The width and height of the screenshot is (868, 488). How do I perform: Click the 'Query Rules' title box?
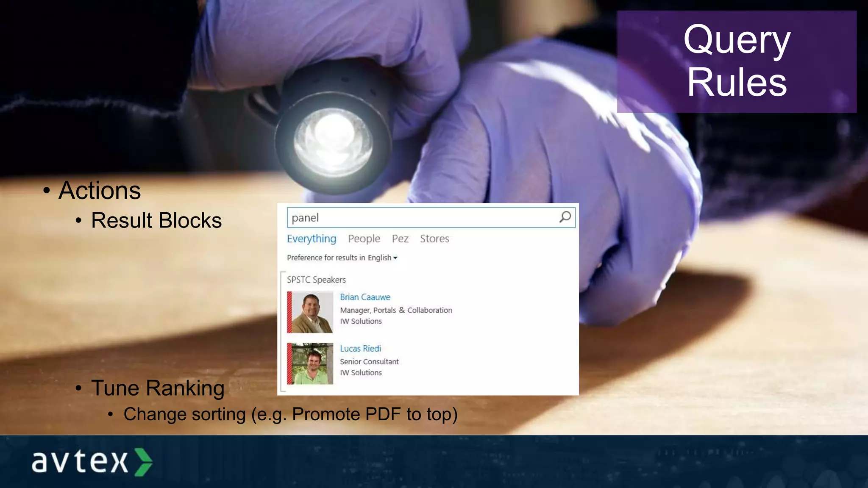[x=737, y=61]
